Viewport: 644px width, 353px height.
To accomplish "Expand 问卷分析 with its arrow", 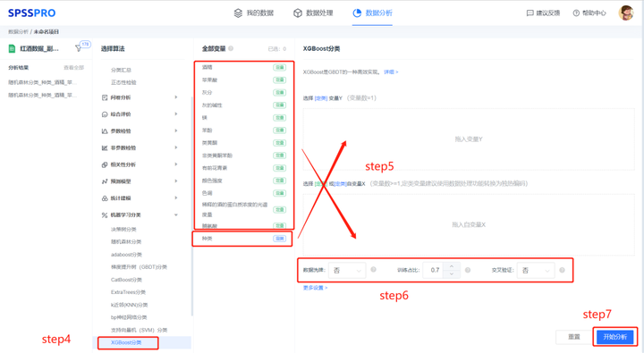I will click(x=176, y=97).
